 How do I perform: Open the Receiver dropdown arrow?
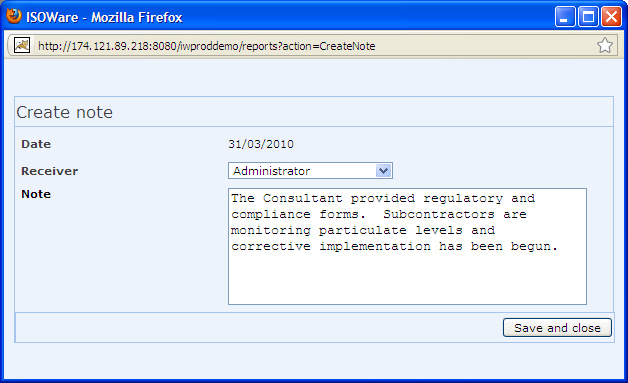coord(383,171)
